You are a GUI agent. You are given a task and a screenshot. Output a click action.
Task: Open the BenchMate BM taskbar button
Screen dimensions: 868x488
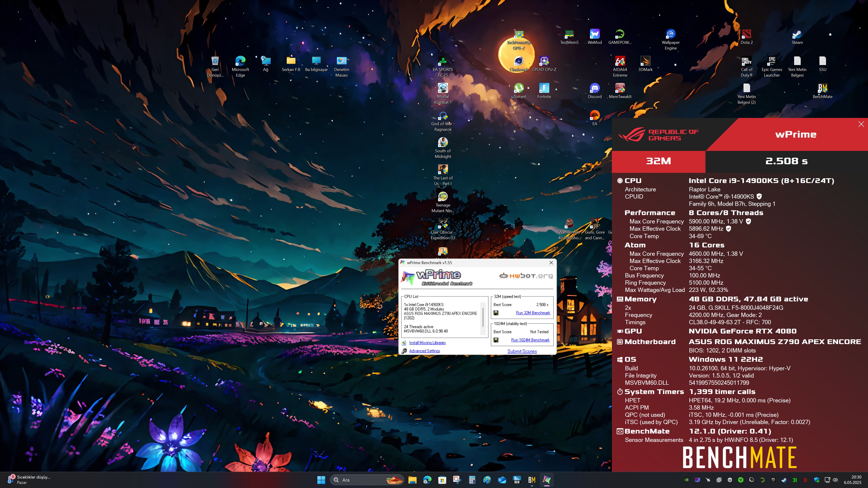[532, 480]
